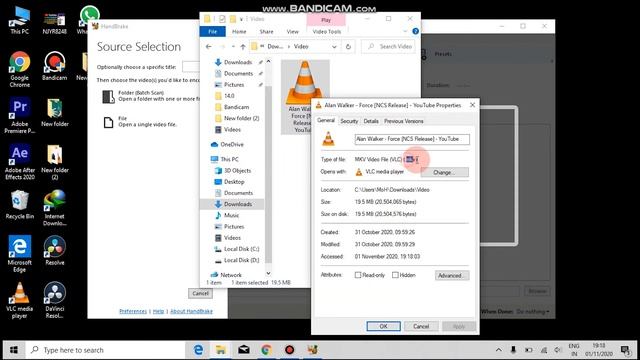The width and height of the screenshot is (640, 360).
Task: Open Edge from the taskbar
Action: click(198, 350)
